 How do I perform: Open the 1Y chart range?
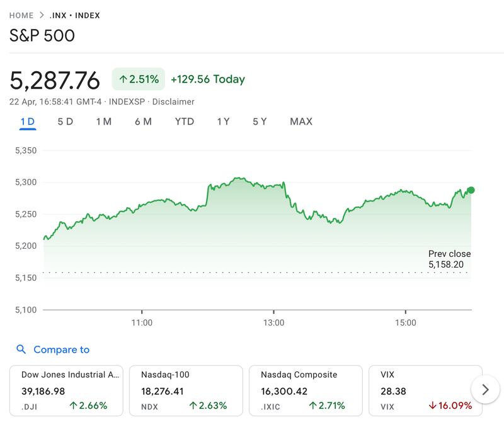[x=223, y=122]
